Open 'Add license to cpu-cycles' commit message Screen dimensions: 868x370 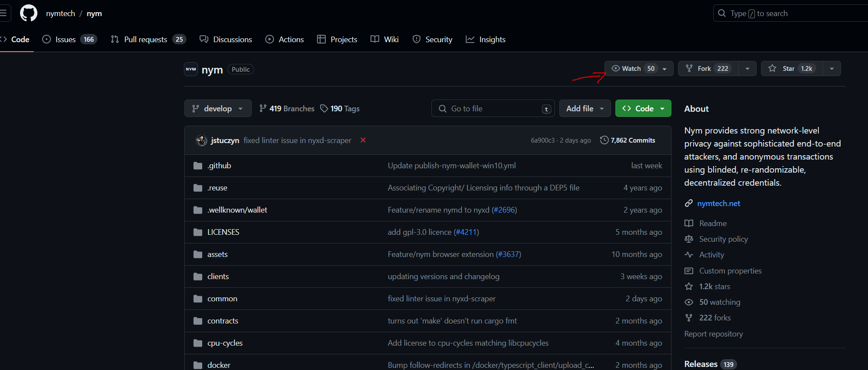pos(468,343)
